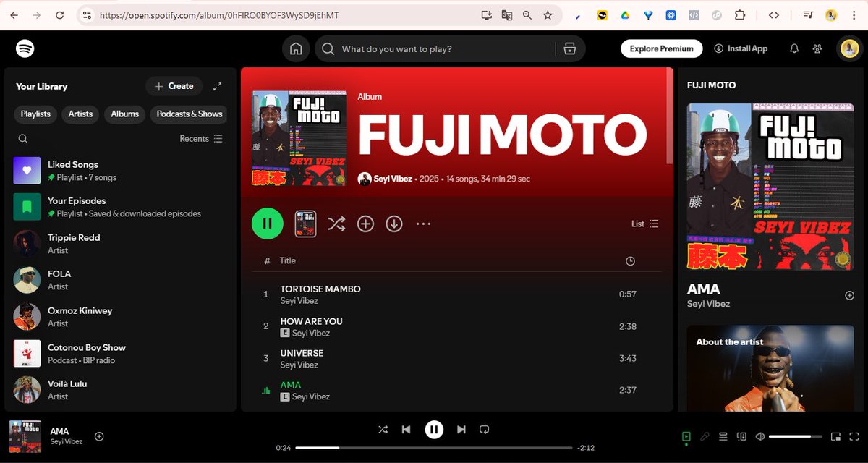Click the Install App button
Viewport: 868px width, 463px height.
pyautogui.click(x=741, y=48)
